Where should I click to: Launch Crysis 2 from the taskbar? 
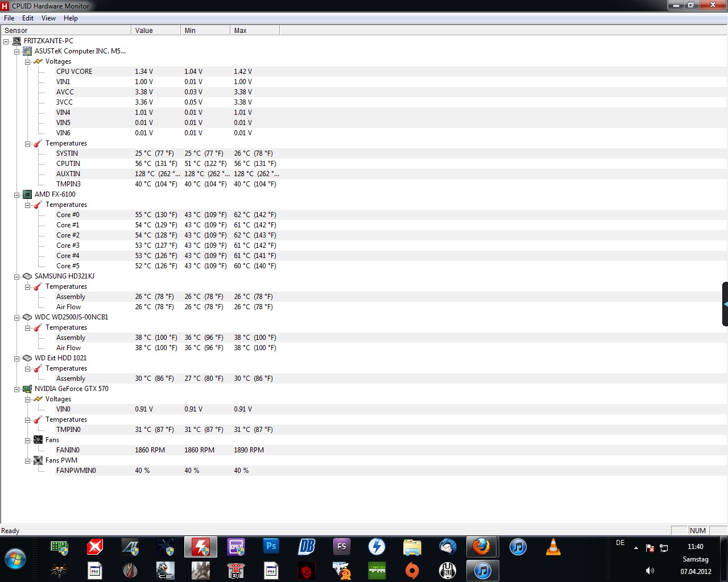tap(166, 570)
